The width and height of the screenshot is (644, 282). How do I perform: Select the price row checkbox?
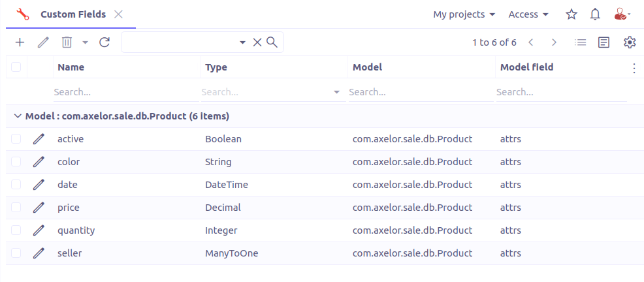(16, 208)
